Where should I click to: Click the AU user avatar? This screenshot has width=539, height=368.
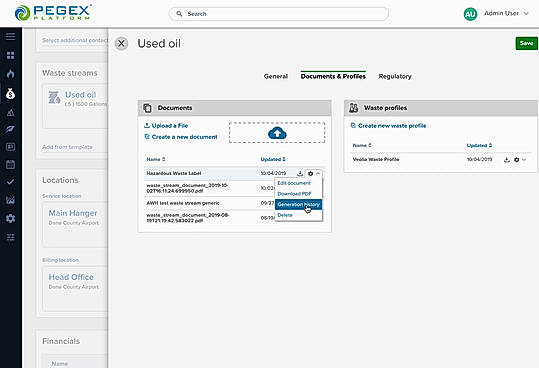(470, 14)
